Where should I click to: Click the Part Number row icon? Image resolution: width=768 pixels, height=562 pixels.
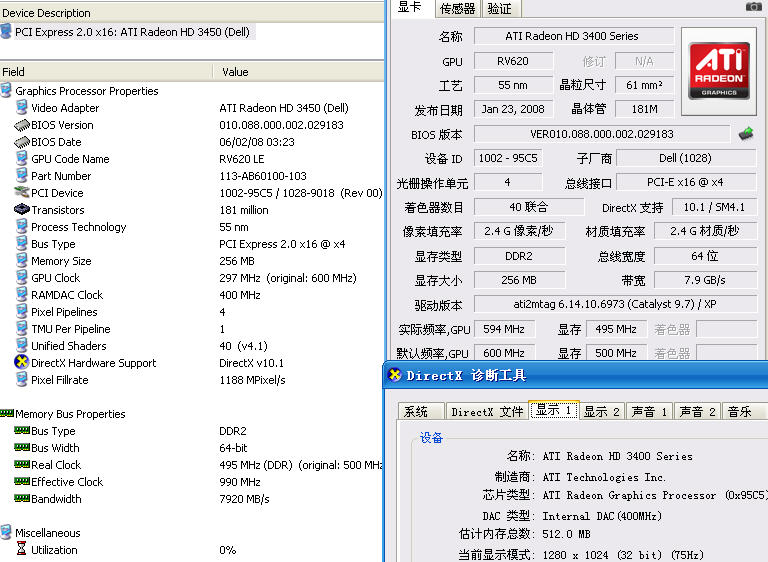(x=22, y=175)
